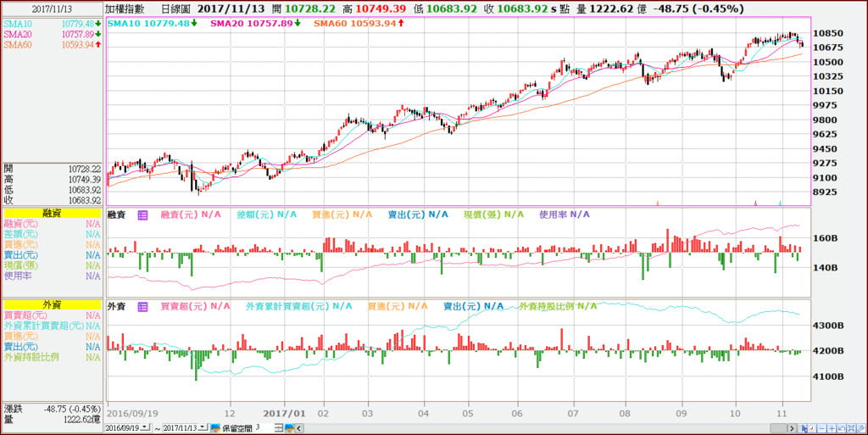Screen dimensions: 868x435
Task: Click the 保留空間 number input field
Action: 264,428
